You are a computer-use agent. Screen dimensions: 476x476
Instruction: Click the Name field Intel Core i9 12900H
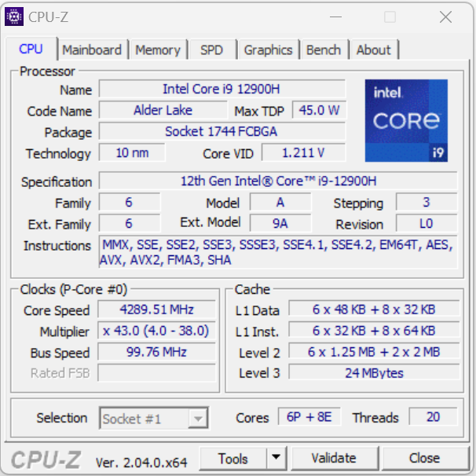coord(222,89)
